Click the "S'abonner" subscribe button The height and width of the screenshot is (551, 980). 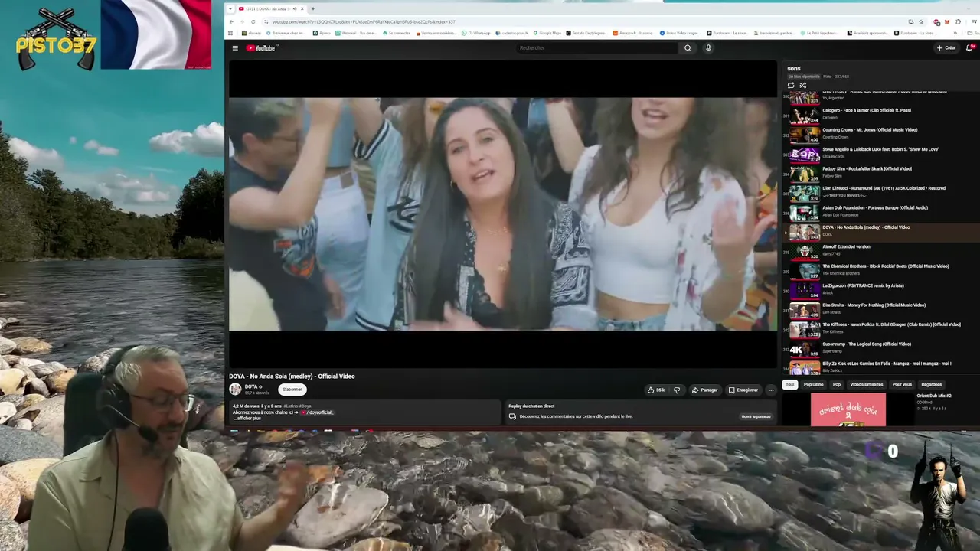(x=292, y=390)
